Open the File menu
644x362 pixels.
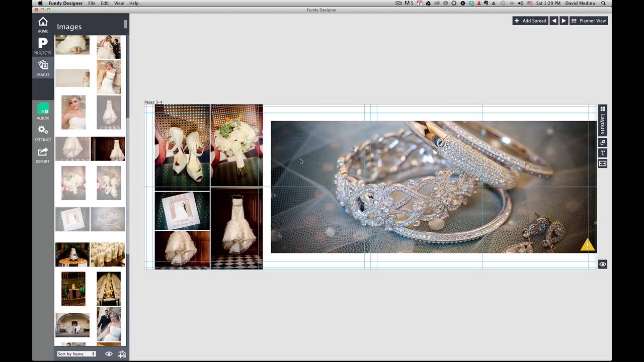[92, 3]
